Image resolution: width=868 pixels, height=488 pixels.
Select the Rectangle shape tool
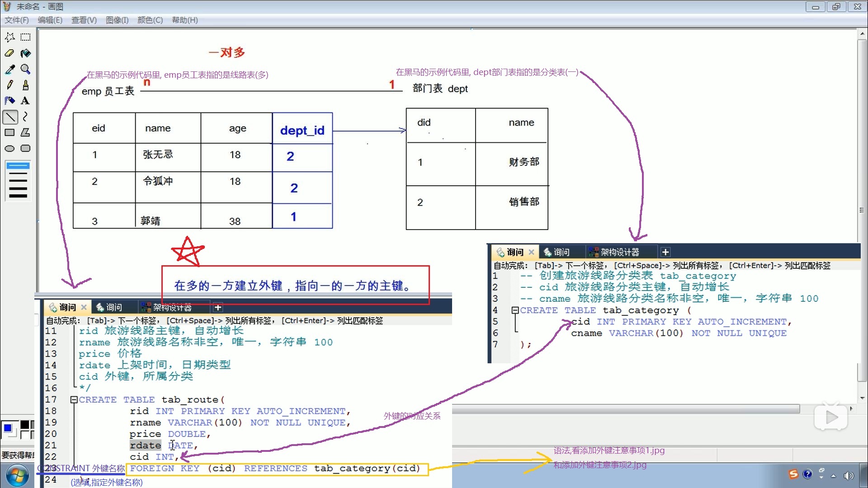(10, 133)
